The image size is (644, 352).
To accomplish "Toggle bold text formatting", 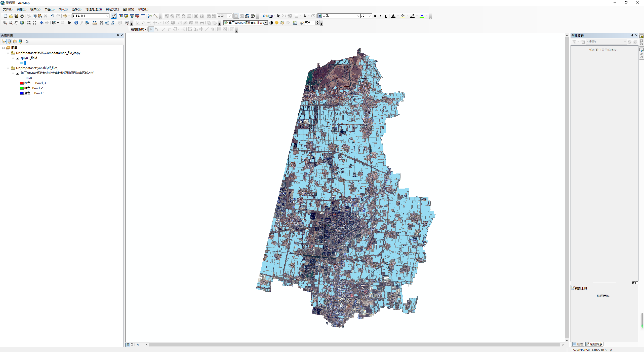I will (x=375, y=16).
